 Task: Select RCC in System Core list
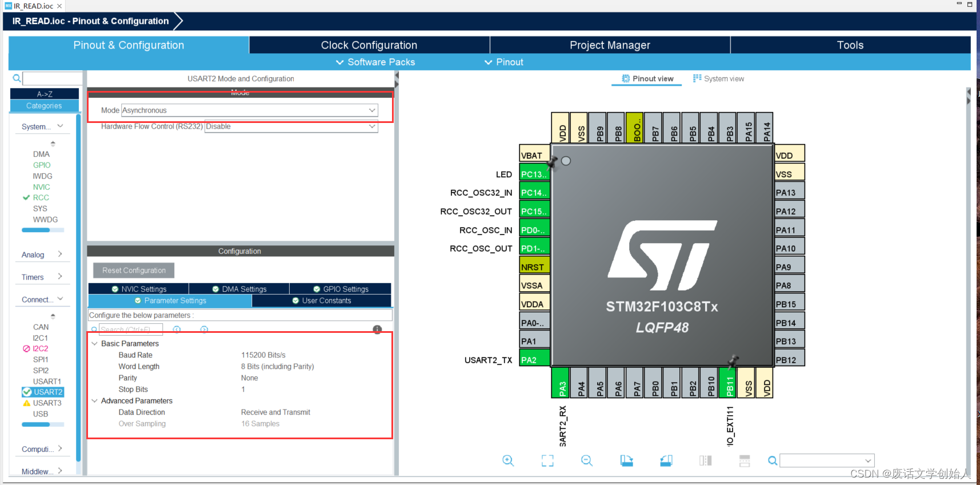(x=41, y=197)
